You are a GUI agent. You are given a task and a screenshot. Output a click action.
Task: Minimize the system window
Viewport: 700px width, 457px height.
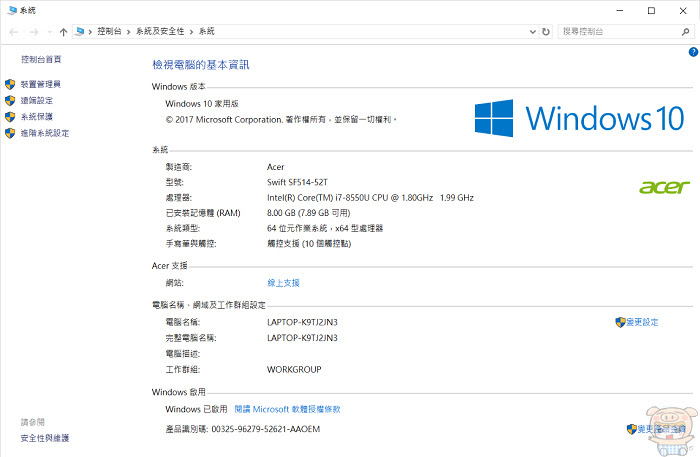point(620,11)
